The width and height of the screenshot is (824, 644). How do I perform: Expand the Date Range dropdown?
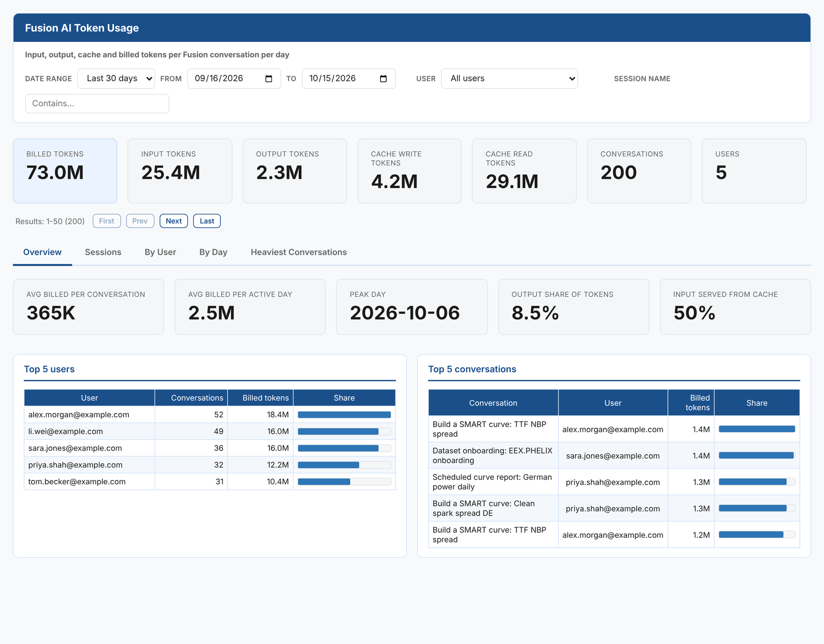116,79
